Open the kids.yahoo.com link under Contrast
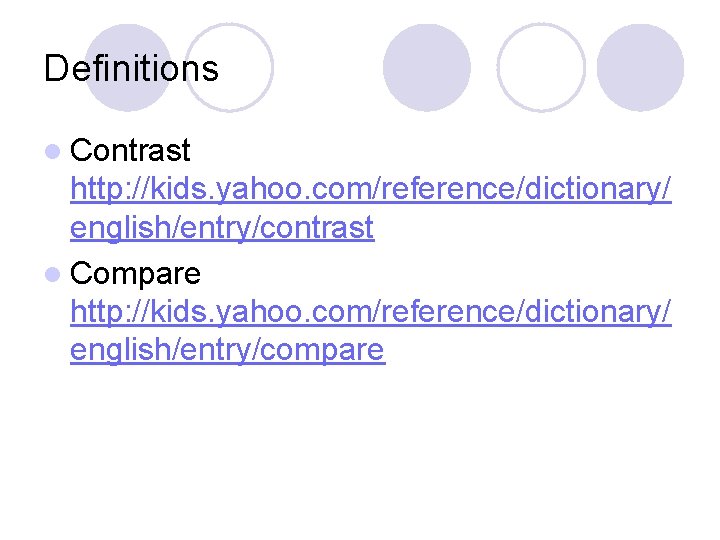720x540 pixels. 370,189
